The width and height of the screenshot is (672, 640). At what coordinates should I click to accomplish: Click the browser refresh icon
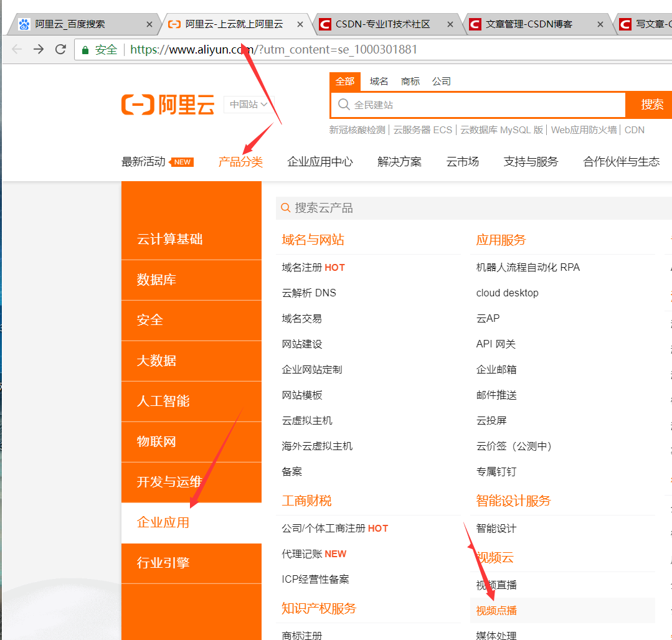coord(60,49)
